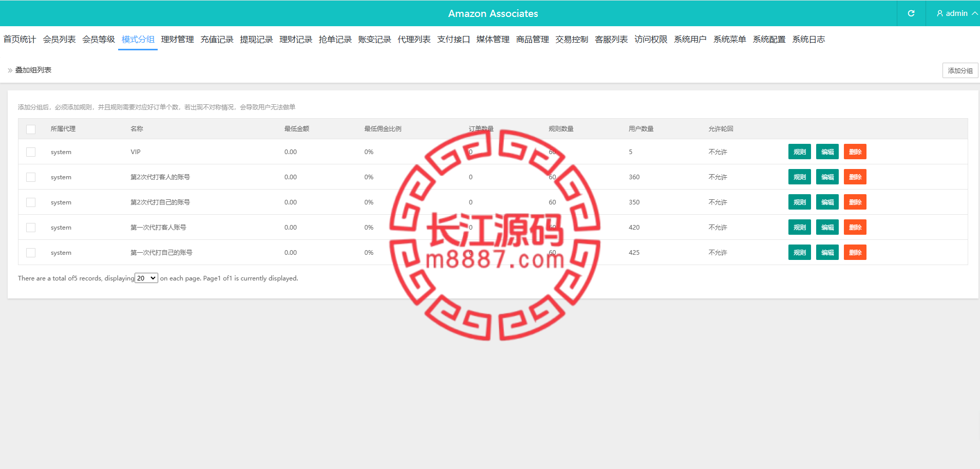Go to 客服列表 page
The height and width of the screenshot is (469, 980).
(611, 39)
